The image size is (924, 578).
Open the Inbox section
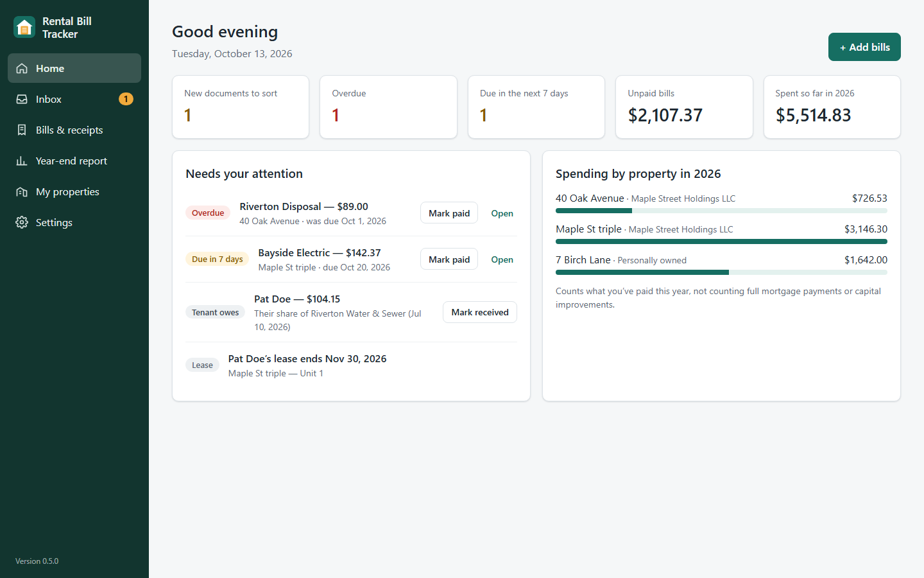coord(74,99)
